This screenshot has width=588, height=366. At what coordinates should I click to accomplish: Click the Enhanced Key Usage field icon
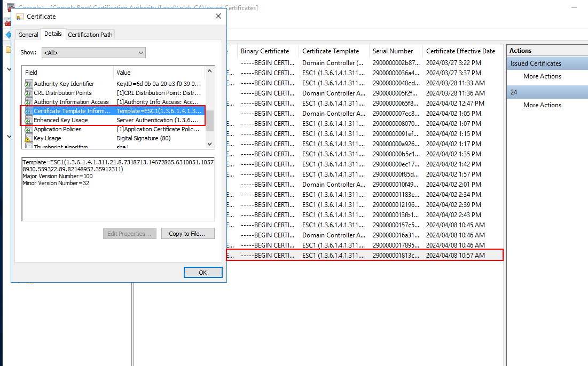[29, 120]
